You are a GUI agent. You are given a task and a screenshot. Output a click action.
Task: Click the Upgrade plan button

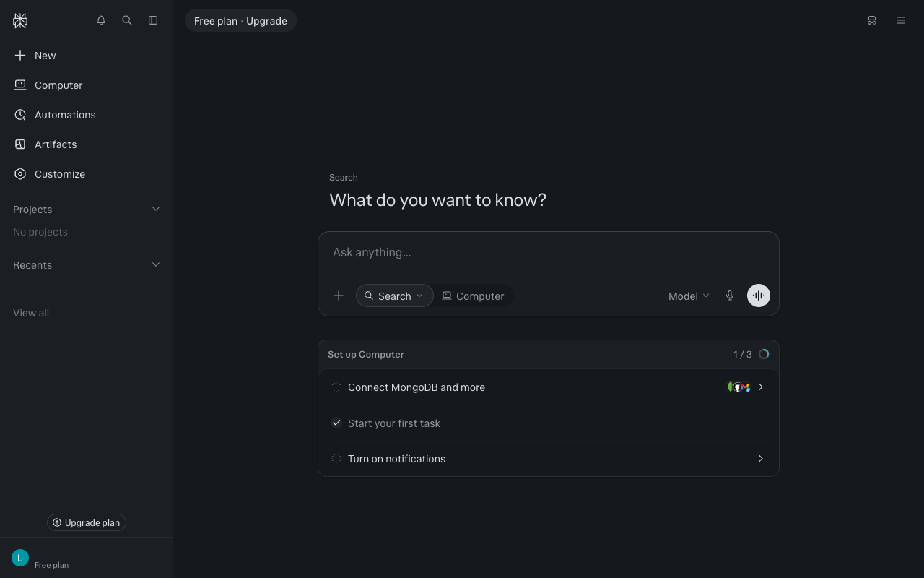coord(87,522)
